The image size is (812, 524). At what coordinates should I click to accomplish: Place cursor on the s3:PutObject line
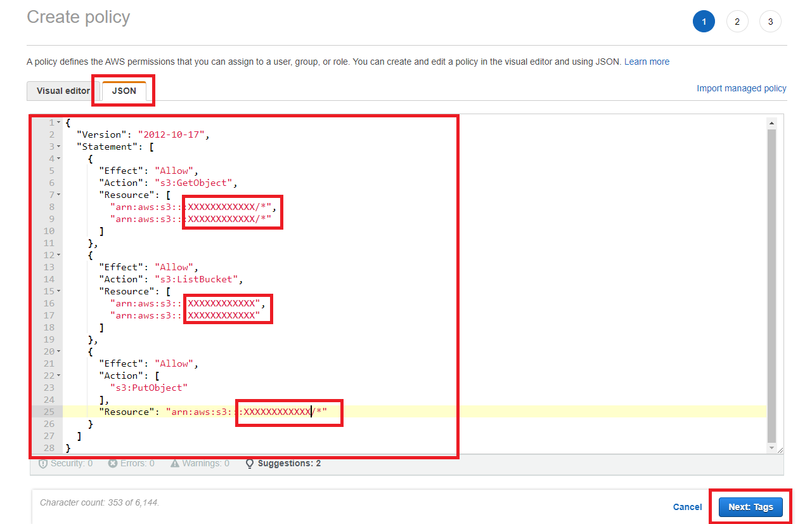click(x=150, y=388)
